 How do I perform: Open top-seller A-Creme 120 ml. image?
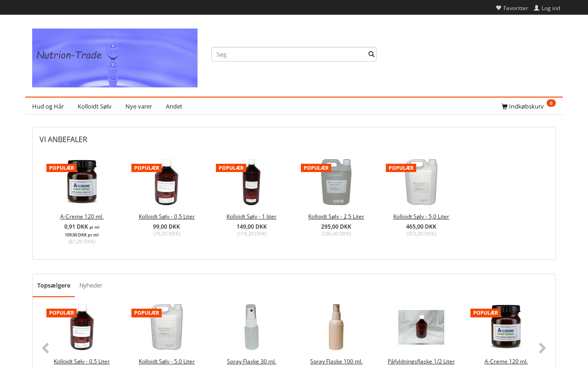tap(506, 327)
